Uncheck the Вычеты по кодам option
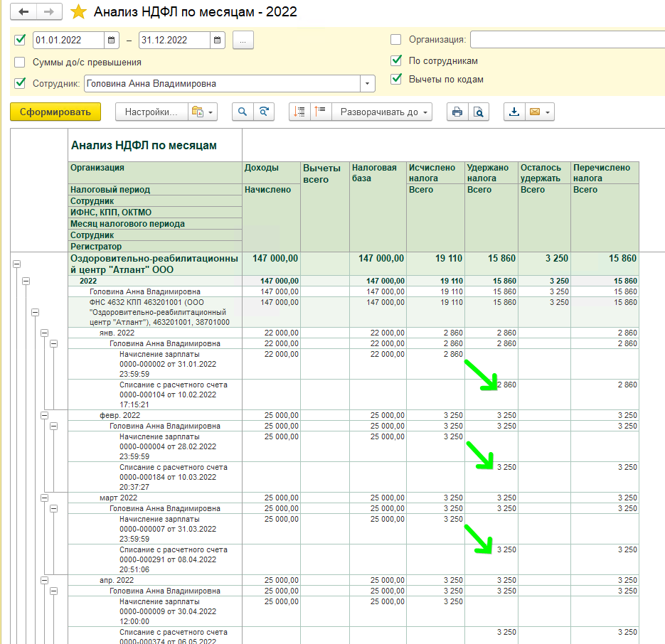665x644 pixels. click(396, 79)
